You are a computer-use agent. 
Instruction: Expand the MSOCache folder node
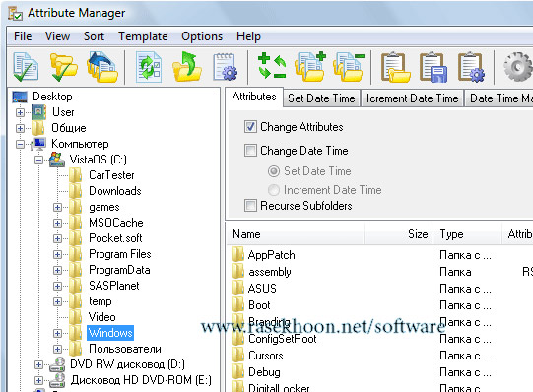tap(57, 223)
